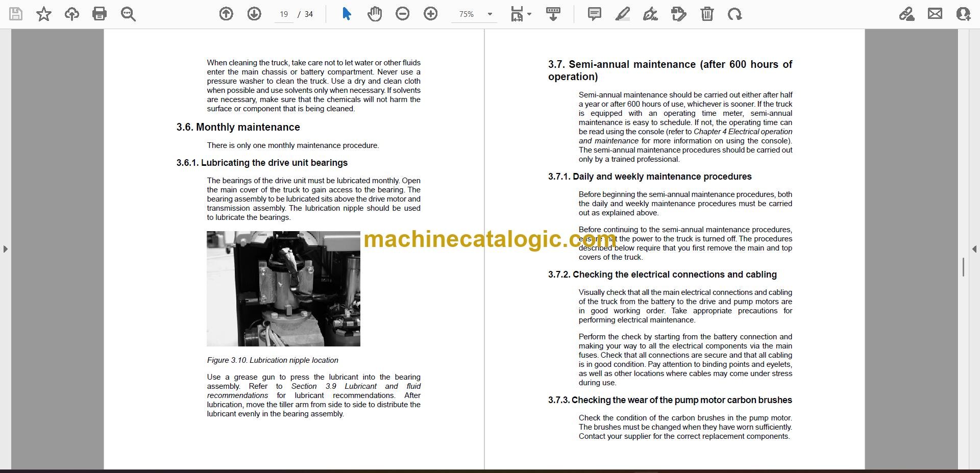980x473 pixels.
Task: Click reference 'Chapter 4 Electrical operation'
Action: tap(743, 132)
